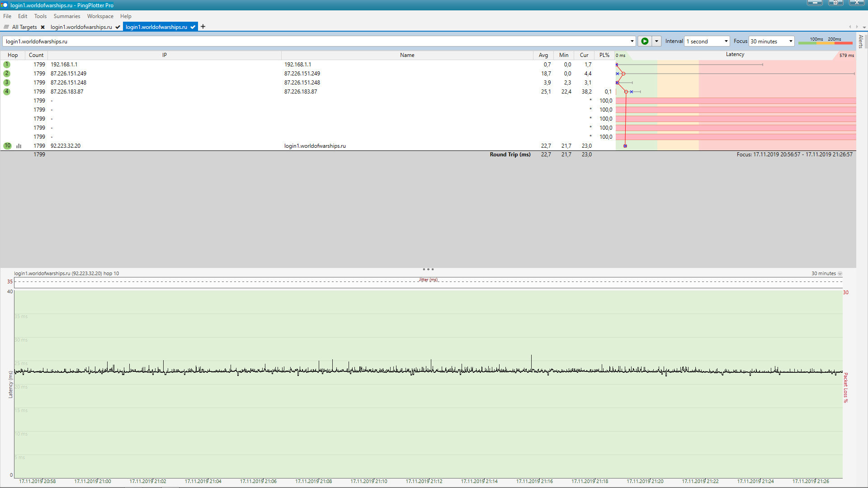This screenshot has width=868, height=488.
Task: Select hop 2 green circle icon
Action: (7, 74)
